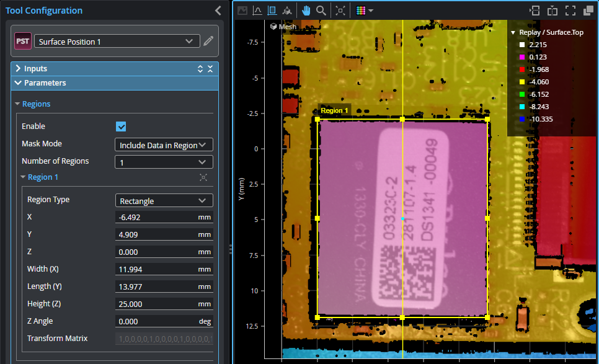The image size is (599, 364).
Task: Collapse the Tool Configuration panel with arrow
Action: (x=218, y=11)
